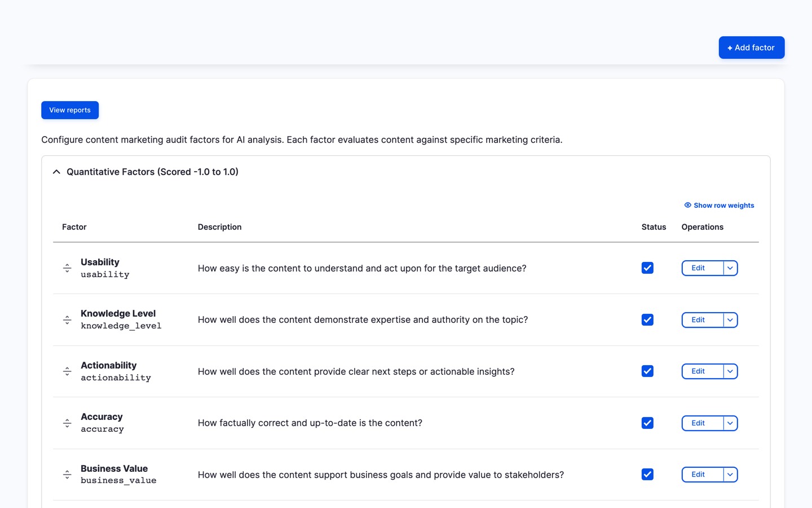Click the Operations column header
This screenshot has width=812, height=508.
pyautogui.click(x=702, y=227)
